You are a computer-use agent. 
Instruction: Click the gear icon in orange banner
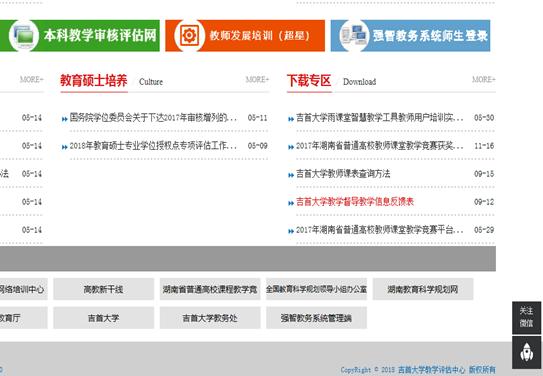pos(189,35)
